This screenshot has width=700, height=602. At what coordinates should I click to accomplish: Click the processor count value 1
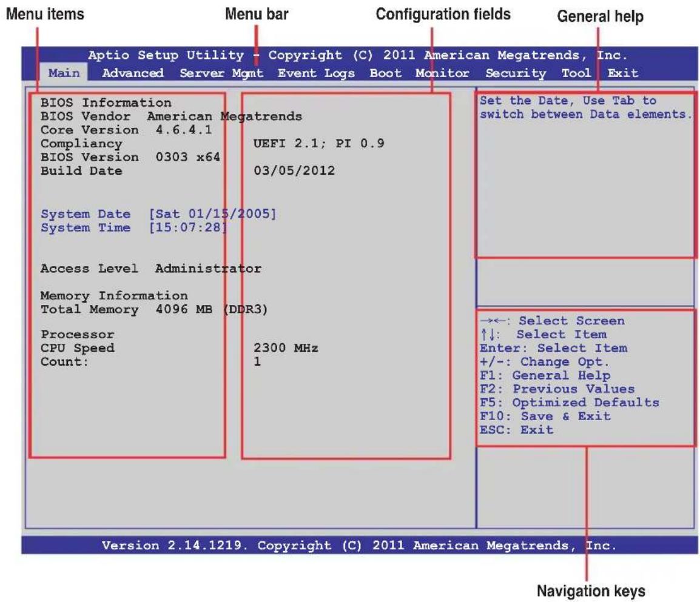pos(257,362)
